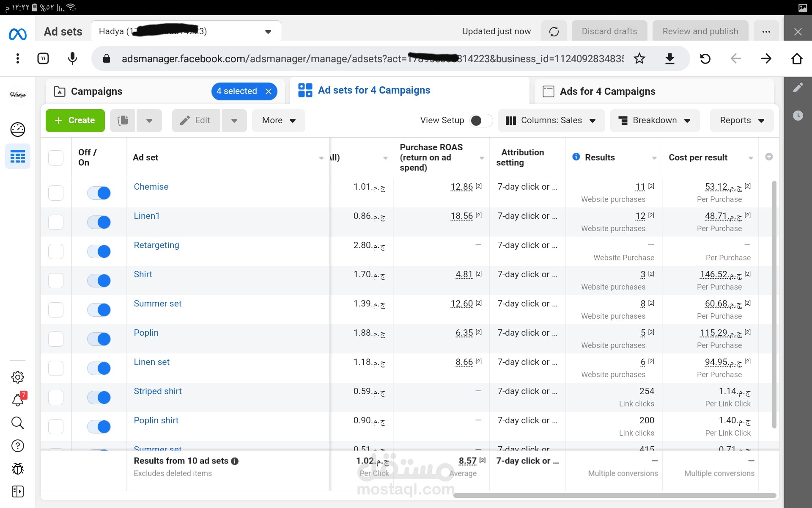Open the Campaigns tab
The height and width of the screenshot is (508, 812).
(x=96, y=91)
